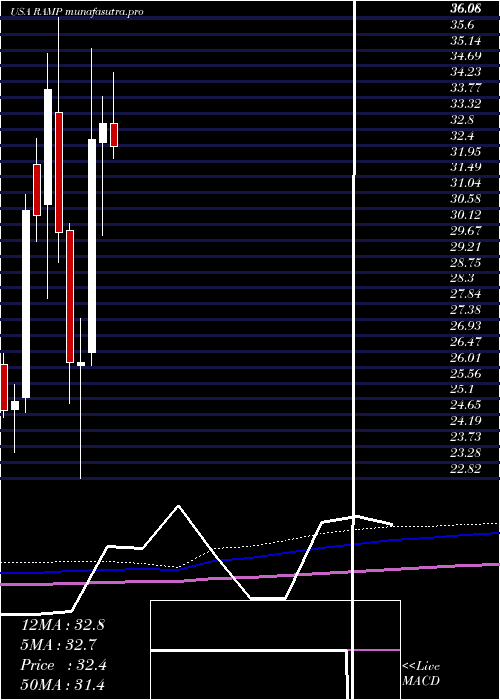Select the 23.73 price axis label

point(466,437)
